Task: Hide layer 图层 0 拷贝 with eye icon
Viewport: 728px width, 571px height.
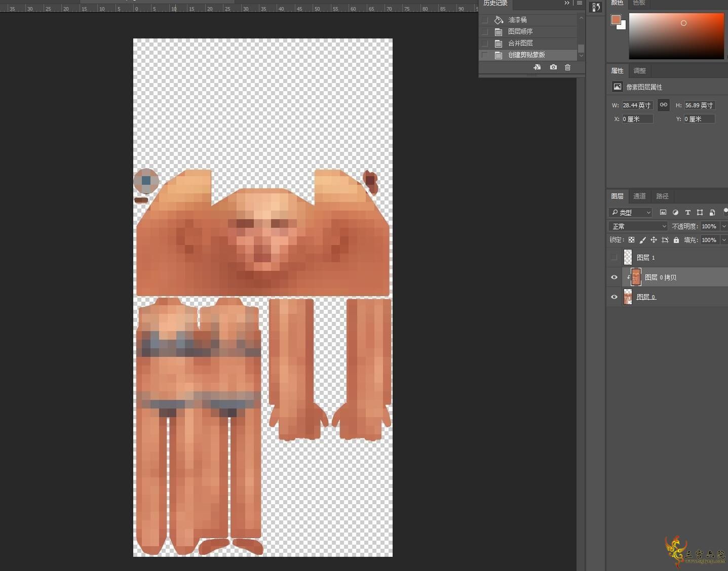Action: click(614, 277)
